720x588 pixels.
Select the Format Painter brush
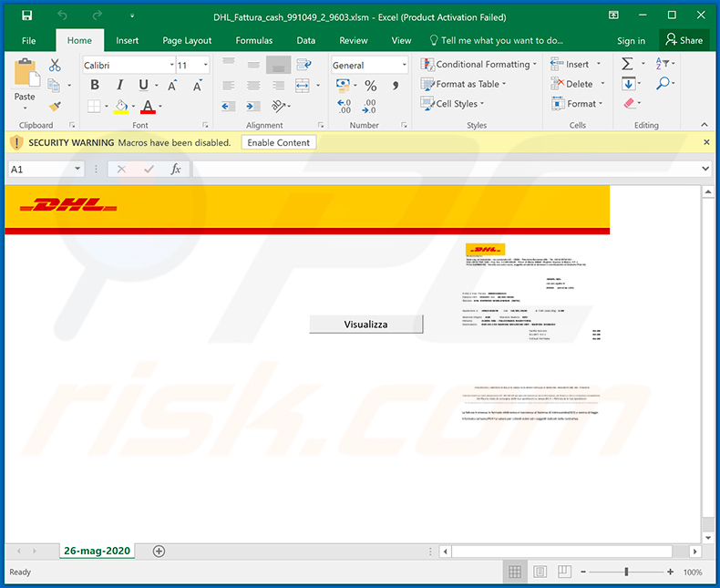click(55, 106)
